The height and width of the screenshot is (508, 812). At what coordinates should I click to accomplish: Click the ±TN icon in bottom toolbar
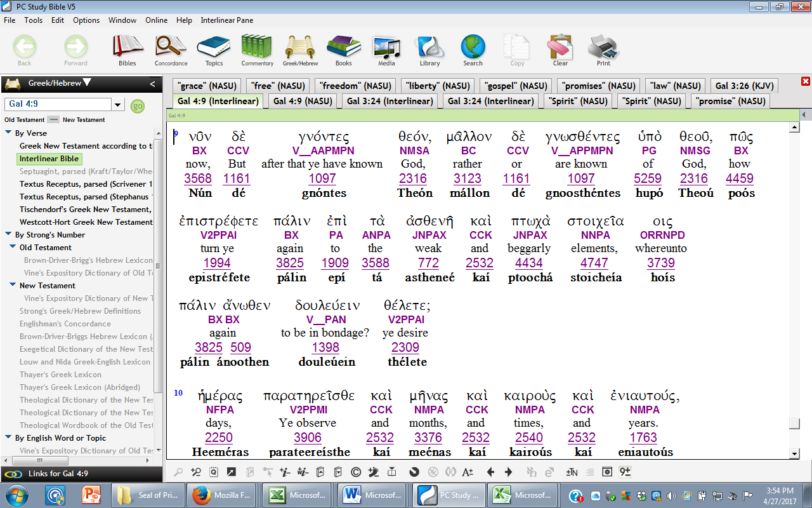click(572, 472)
